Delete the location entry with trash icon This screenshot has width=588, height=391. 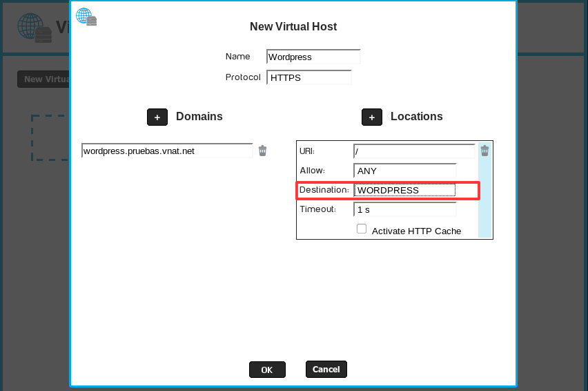485,151
